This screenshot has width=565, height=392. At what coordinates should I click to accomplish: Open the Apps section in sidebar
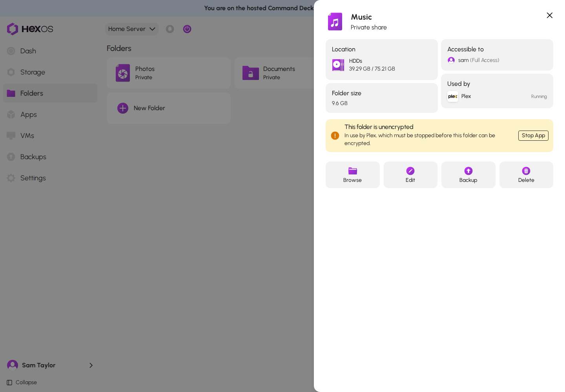pyautogui.click(x=50, y=114)
